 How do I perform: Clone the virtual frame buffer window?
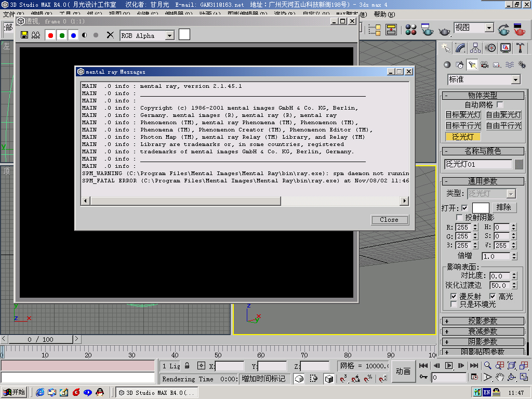point(36,35)
